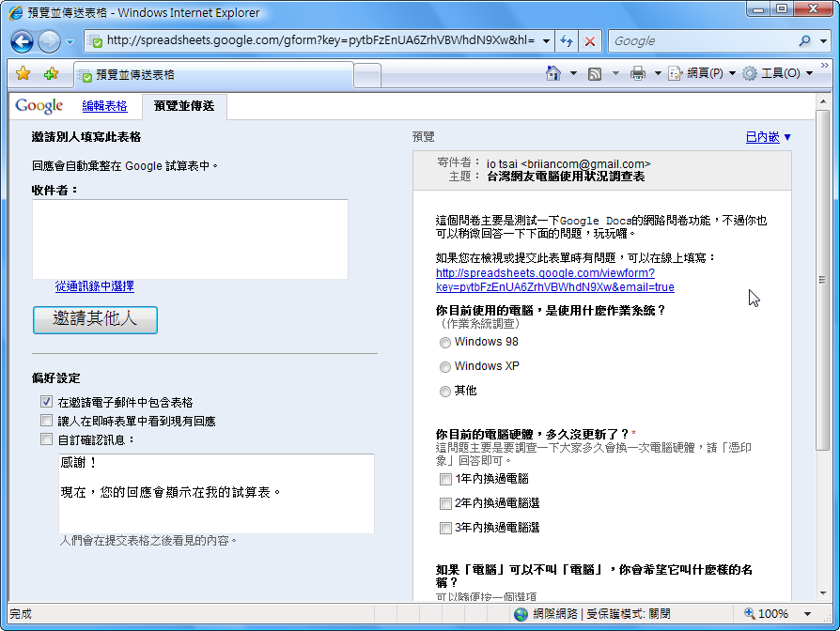Click the 100% zoom level button
The width and height of the screenshot is (840, 631).
tap(766, 614)
